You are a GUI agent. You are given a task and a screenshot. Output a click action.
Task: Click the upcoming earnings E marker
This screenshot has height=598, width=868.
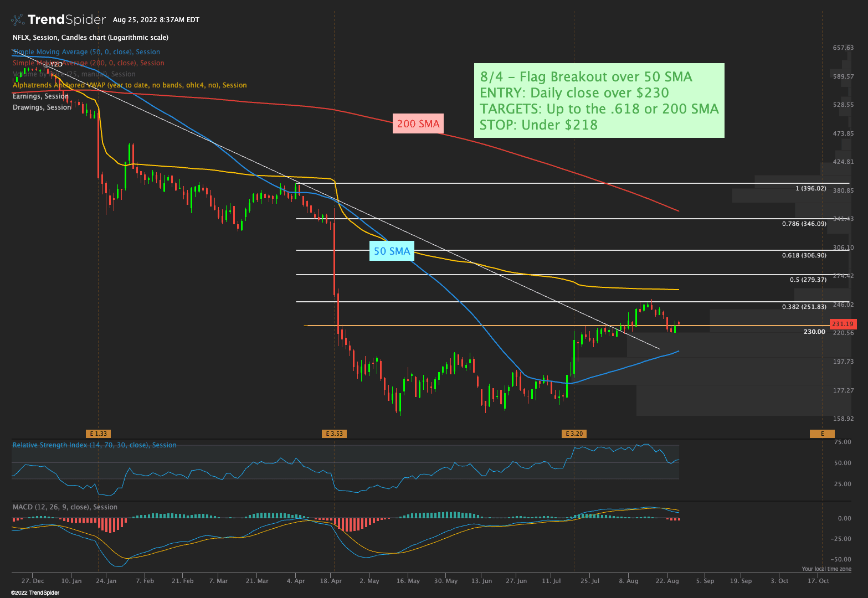[822, 434]
